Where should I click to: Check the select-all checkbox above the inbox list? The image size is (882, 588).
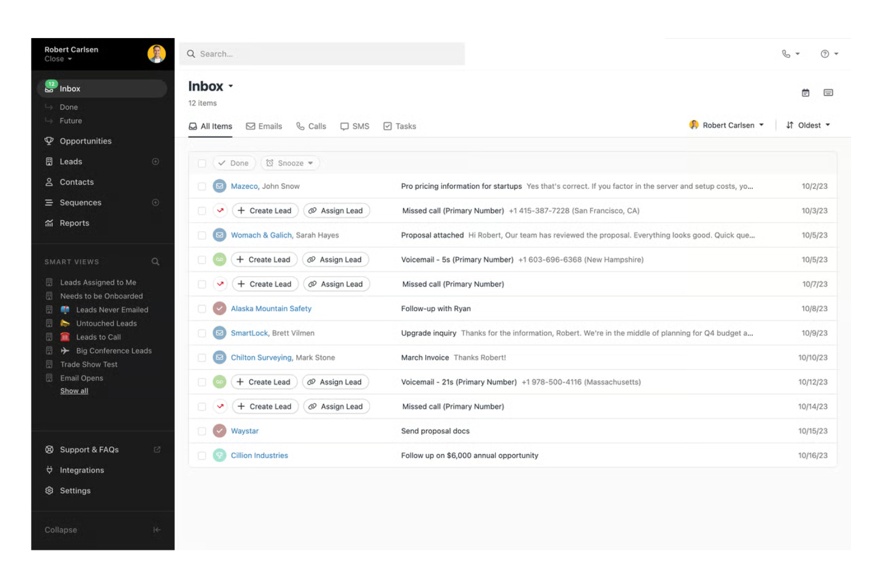[201, 163]
